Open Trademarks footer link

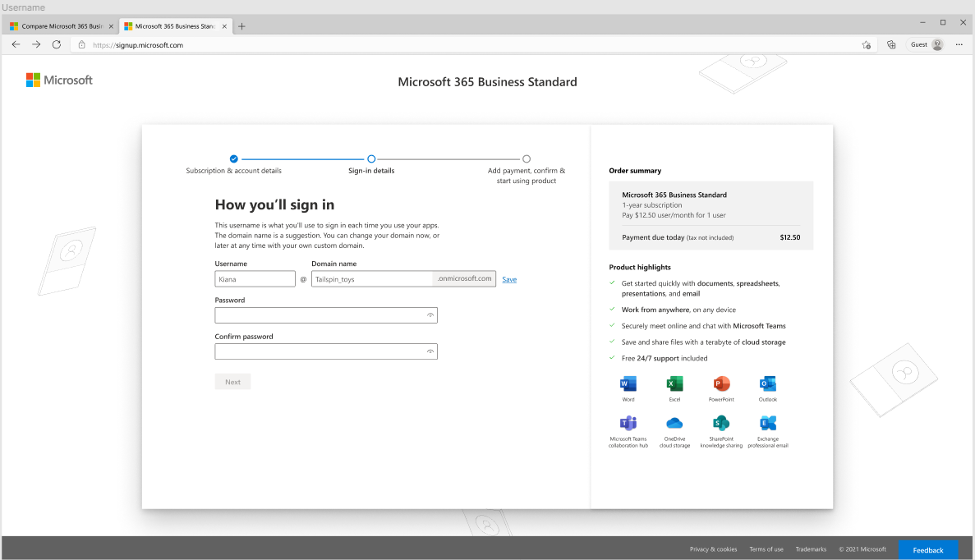[811, 549]
